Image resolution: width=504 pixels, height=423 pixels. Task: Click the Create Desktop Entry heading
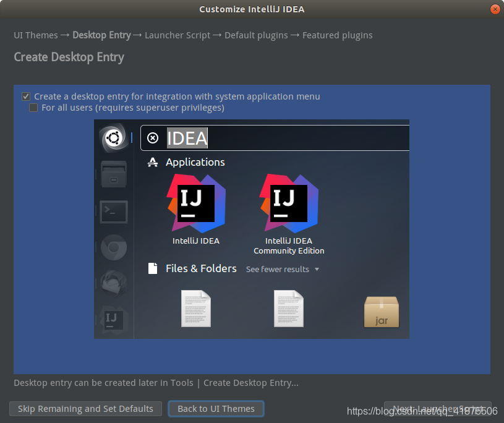(x=69, y=58)
